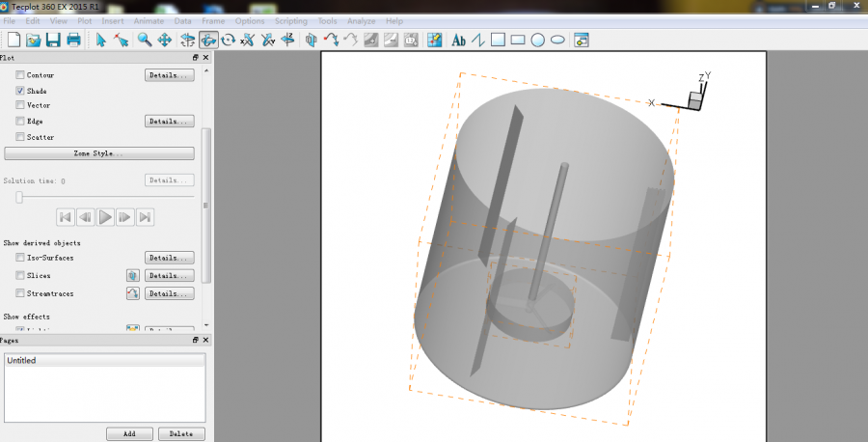This screenshot has height=442, width=868.
Task: Uncheck the Shade layer checkbox
Action: pyautogui.click(x=20, y=91)
